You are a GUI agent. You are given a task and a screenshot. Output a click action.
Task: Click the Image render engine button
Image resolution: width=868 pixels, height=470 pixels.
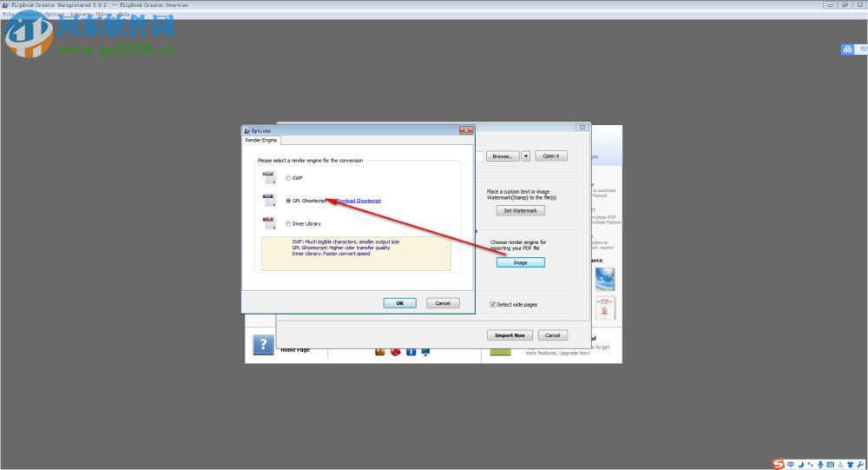[520, 262]
